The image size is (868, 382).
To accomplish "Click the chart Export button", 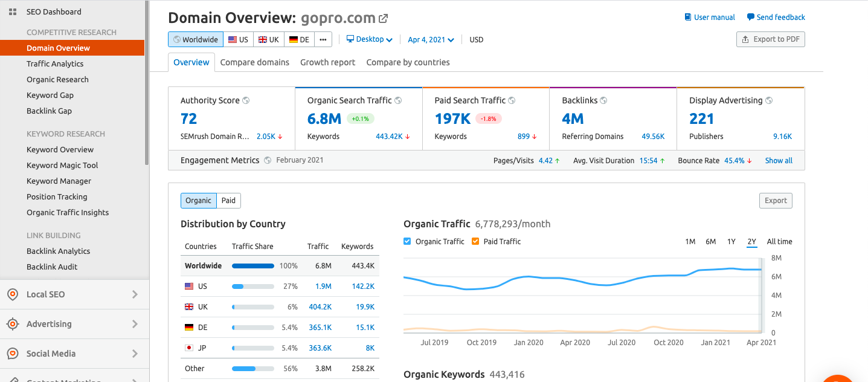I will 776,201.
